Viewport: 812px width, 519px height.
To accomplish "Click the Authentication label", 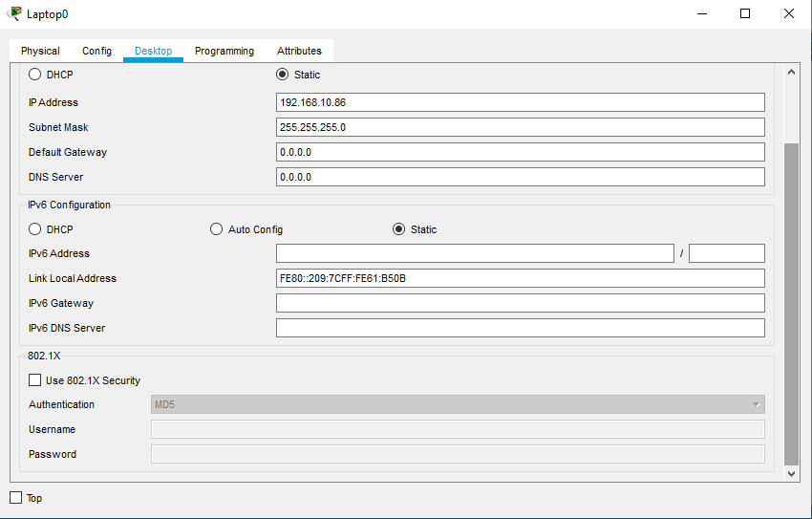I will point(62,404).
